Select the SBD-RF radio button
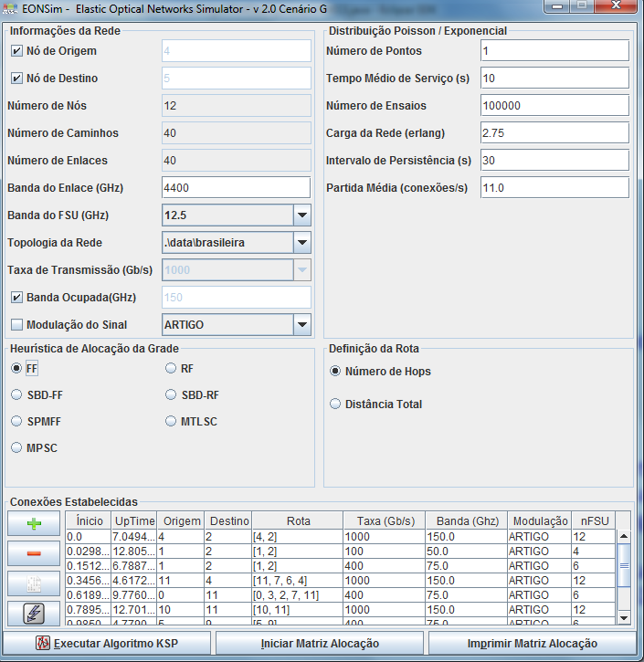 [x=171, y=394]
